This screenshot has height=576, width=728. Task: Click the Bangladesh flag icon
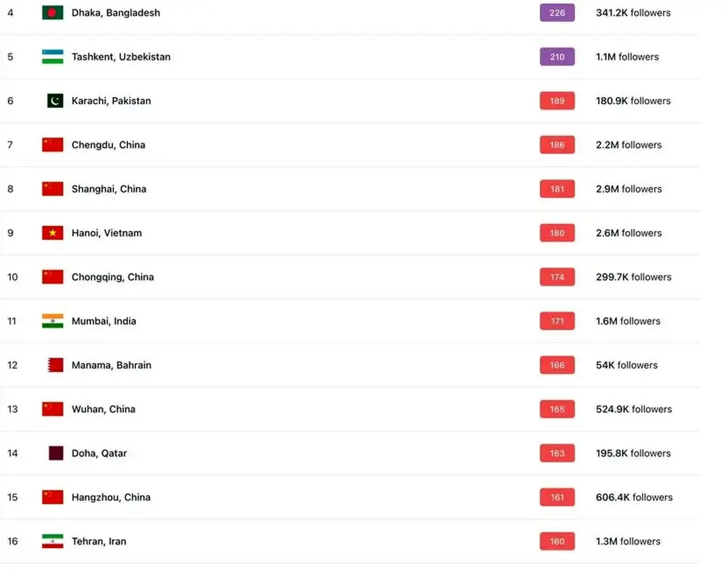point(53,13)
